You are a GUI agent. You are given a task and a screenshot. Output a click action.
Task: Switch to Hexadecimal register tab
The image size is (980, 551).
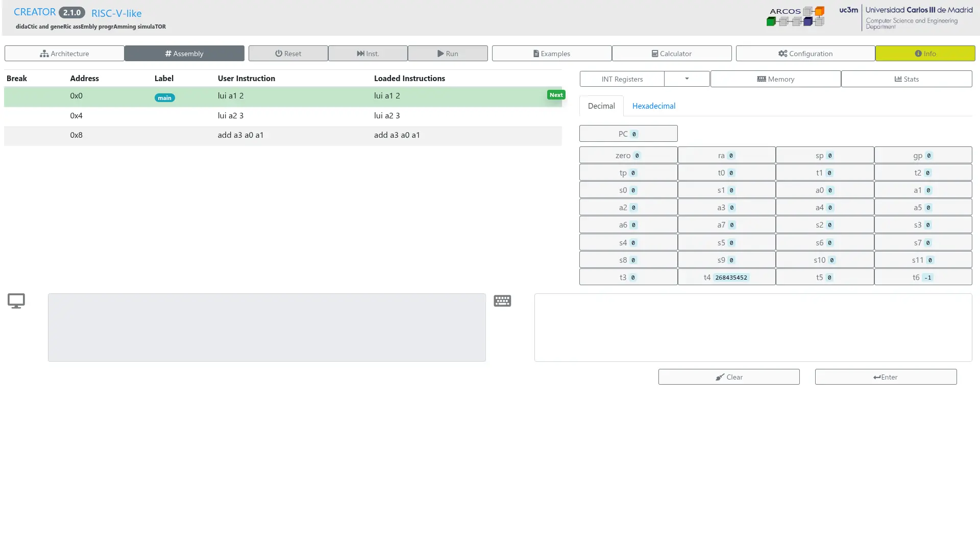pos(653,106)
